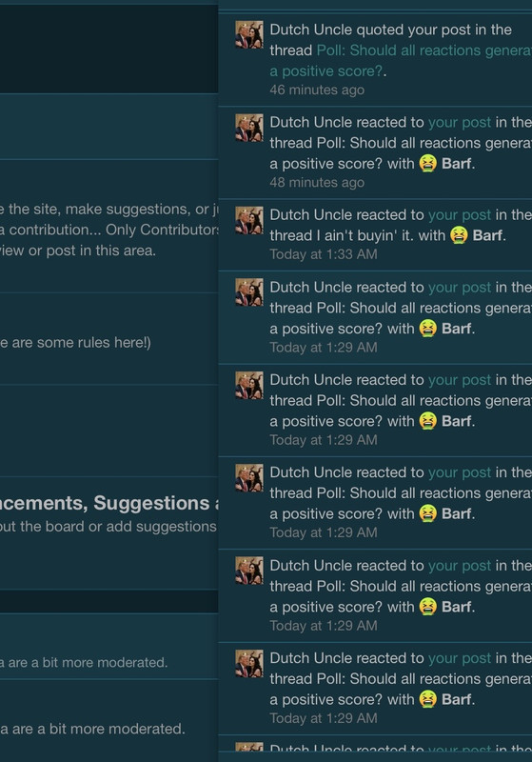Click the 'add suggestions' board description text
Viewport: 532px width, 762px height.
tap(108, 527)
